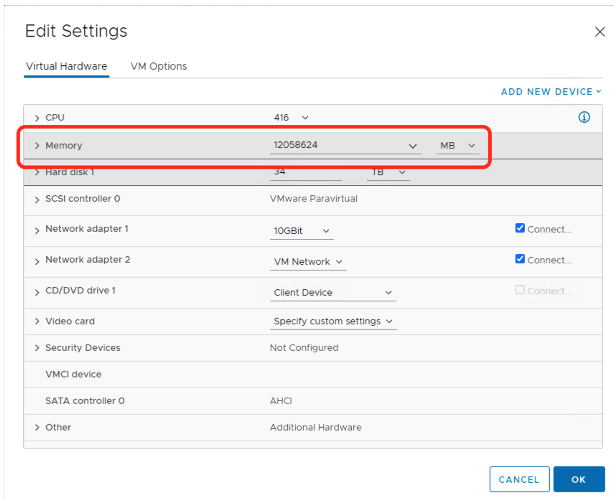This screenshot has width=614, height=499.
Task: Open the 10GBit network dropdown
Action: (x=303, y=231)
